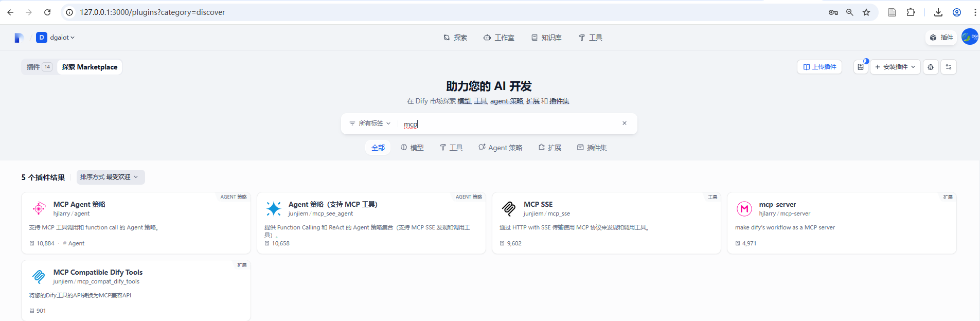Viewport: 980px width, 321px height.
Task: Click the 上传插件 upload plugin button
Action: point(819,67)
